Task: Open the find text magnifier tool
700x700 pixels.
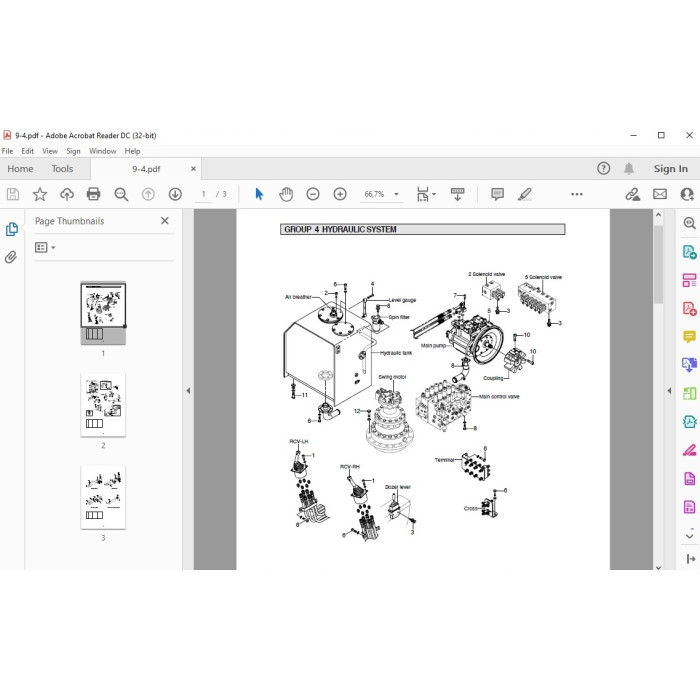Action: (121, 194)
